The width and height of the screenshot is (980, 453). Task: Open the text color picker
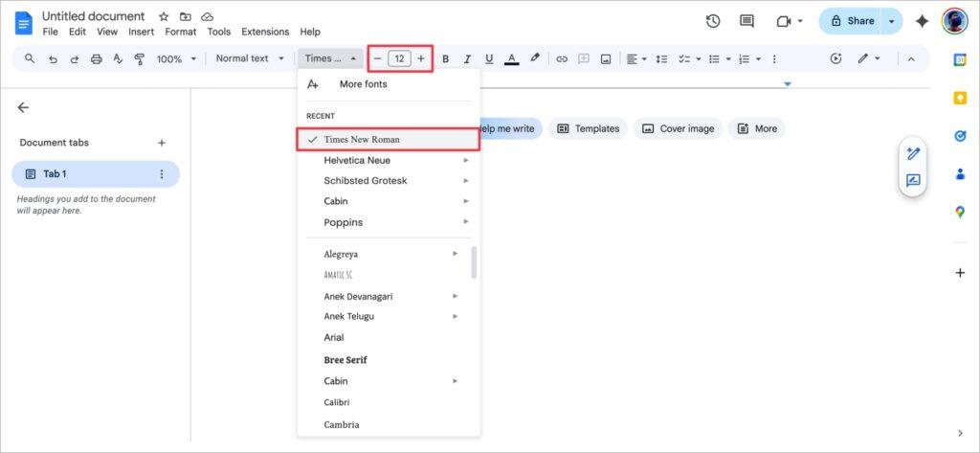pos(511,58)
